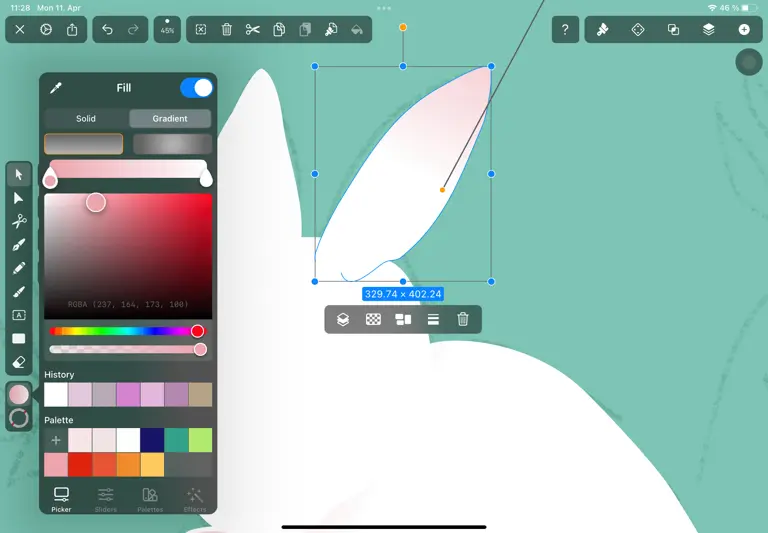This screenshot has height=533, width=768.
Task: Choose the lime green Palette swatch
Action: [200, 440]
